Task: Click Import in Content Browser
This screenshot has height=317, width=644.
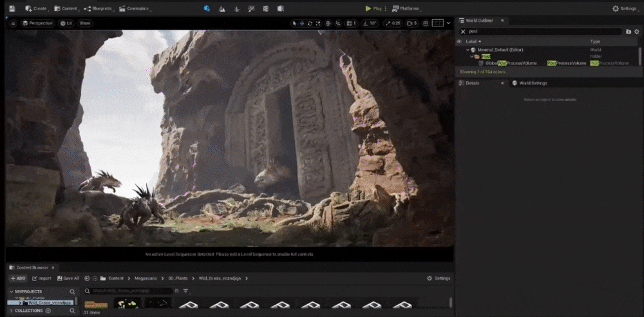Action: [x=41, y=278]
